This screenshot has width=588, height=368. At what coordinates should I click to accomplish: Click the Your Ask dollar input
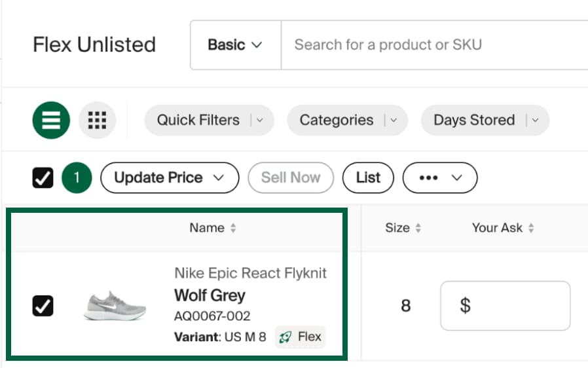(x=505, y=306)
